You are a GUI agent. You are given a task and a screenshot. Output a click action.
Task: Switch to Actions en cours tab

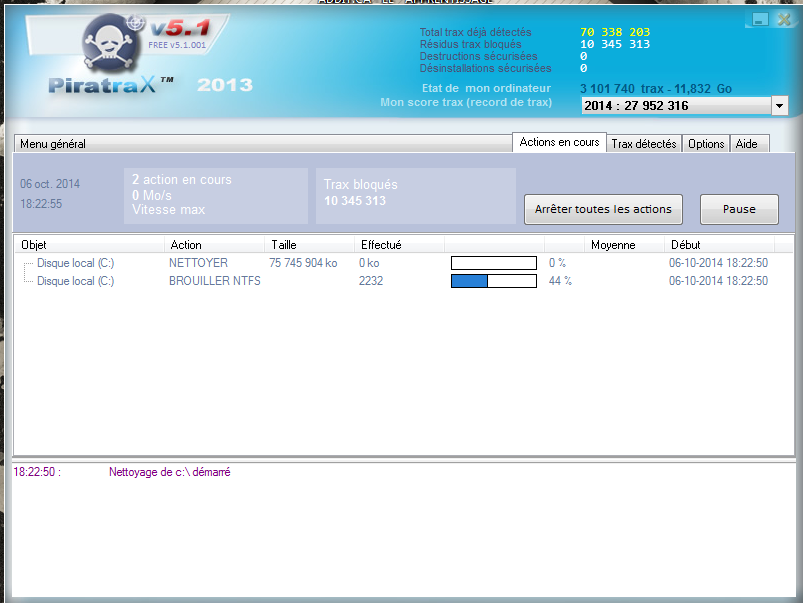coord(559,142)
